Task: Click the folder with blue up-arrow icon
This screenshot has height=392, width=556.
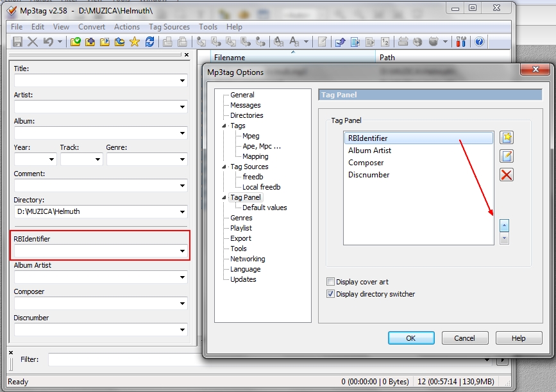Action: [x=120, y=42]
